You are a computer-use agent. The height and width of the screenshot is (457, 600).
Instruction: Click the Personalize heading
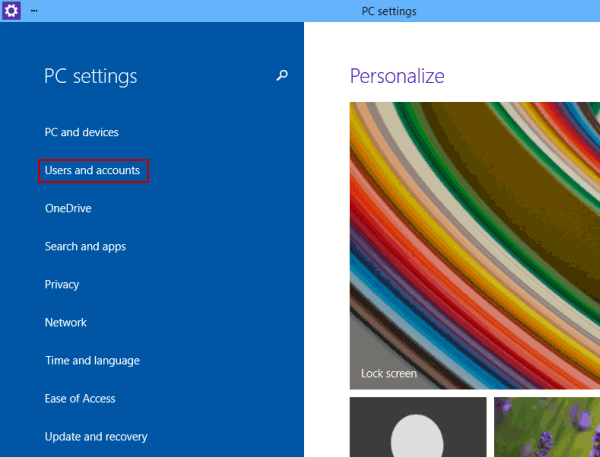[x=397, y=76]
